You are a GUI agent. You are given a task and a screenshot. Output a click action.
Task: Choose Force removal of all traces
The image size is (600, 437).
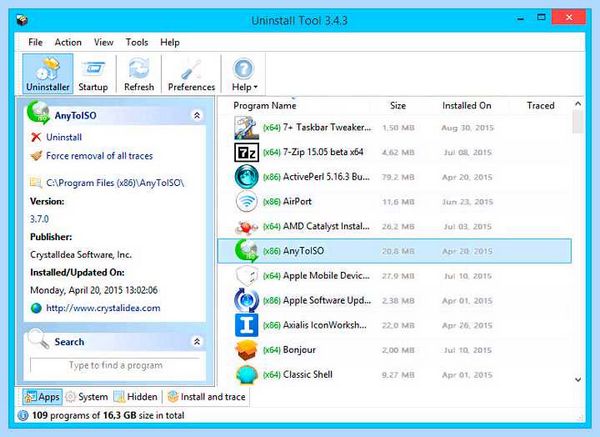[x=99, y=156]
